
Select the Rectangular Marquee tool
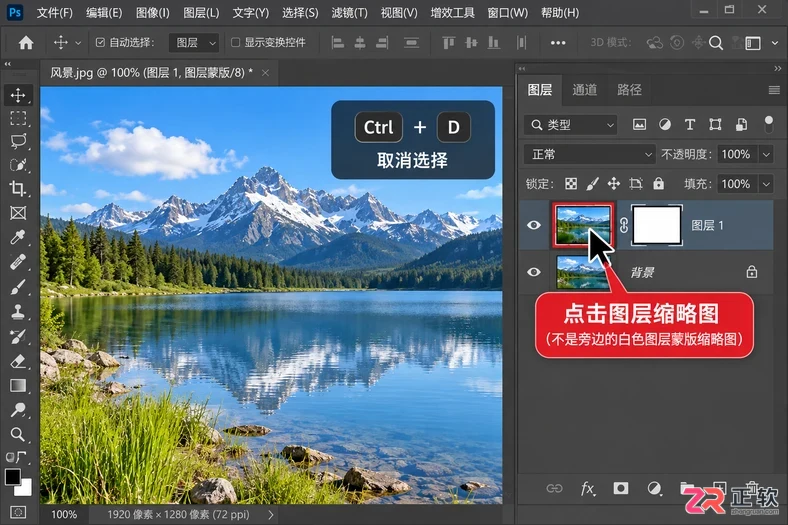18,119
